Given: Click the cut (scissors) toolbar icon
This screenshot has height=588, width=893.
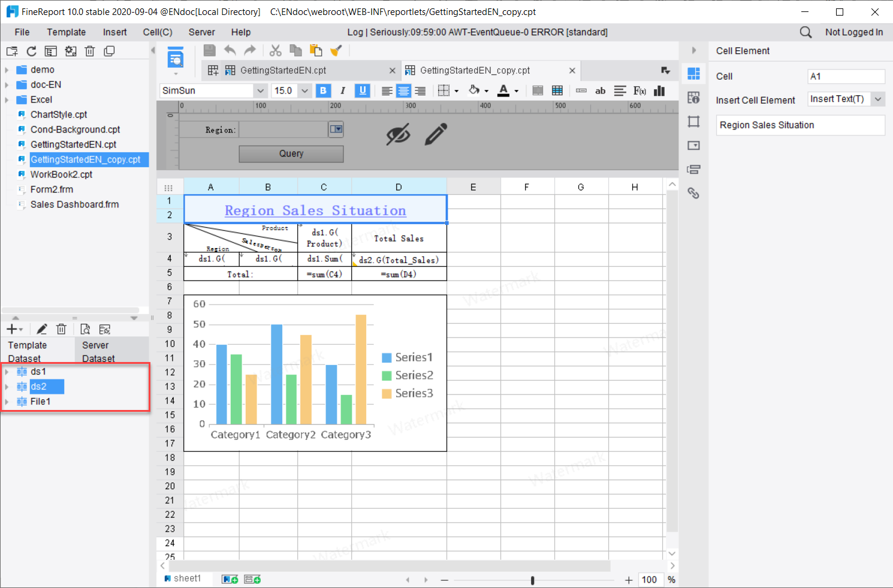Looking at the screenshot, I should click(x=275, y=50).
